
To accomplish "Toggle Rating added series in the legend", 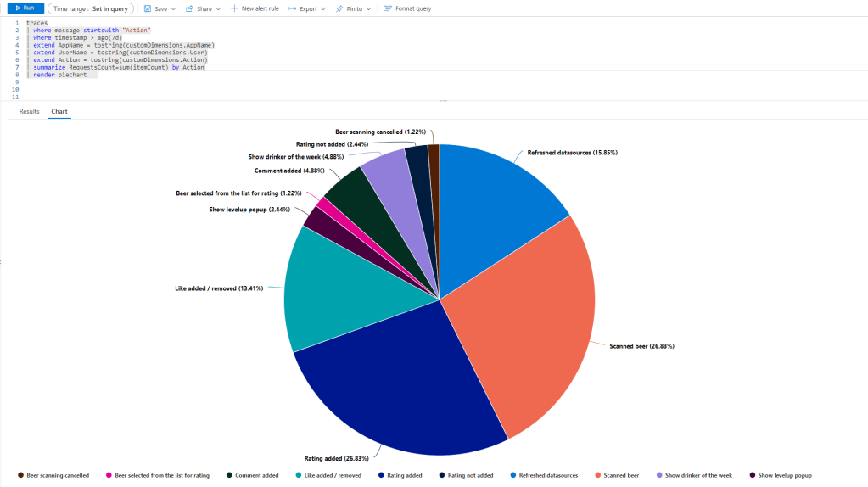I will point(401,475).
